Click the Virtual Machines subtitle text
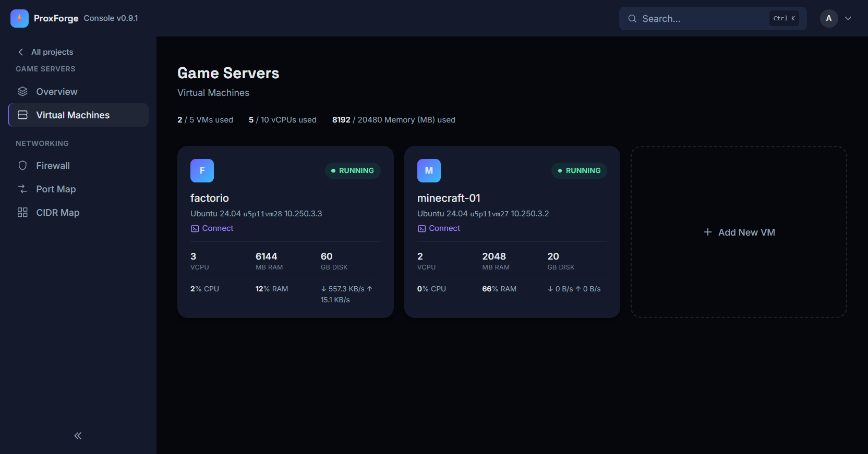868x454 pixels. point(213,93)
